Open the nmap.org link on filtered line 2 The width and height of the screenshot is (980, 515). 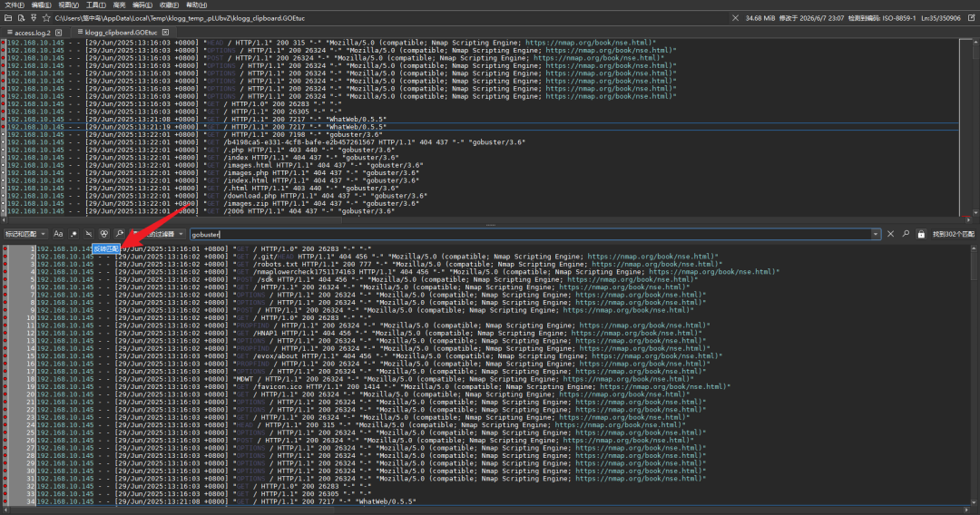652,257
